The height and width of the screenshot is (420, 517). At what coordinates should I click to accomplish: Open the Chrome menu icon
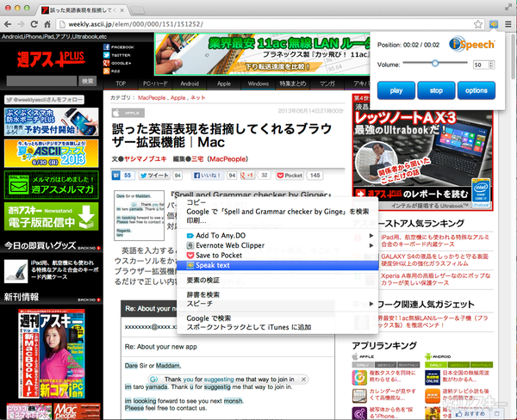[508, 24]
